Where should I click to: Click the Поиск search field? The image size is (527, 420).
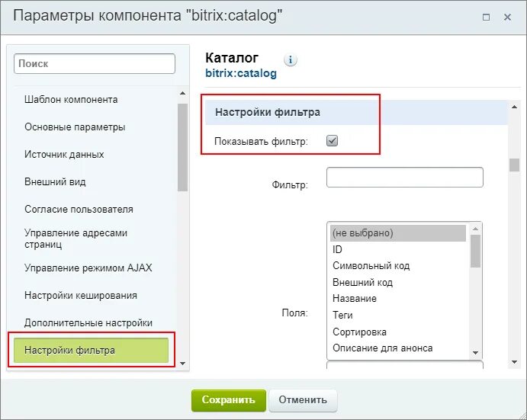tap(95, 64)
